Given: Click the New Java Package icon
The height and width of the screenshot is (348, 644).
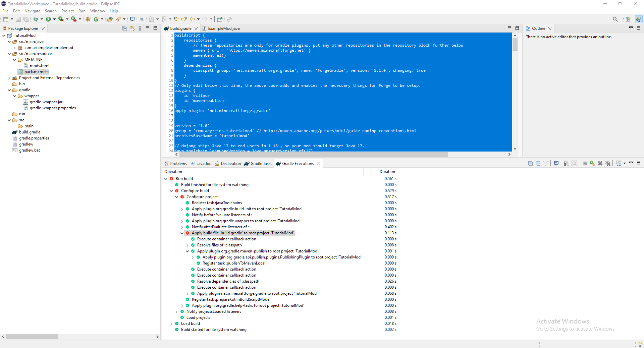Looking at the screenshot, I should tap(88, 19).
